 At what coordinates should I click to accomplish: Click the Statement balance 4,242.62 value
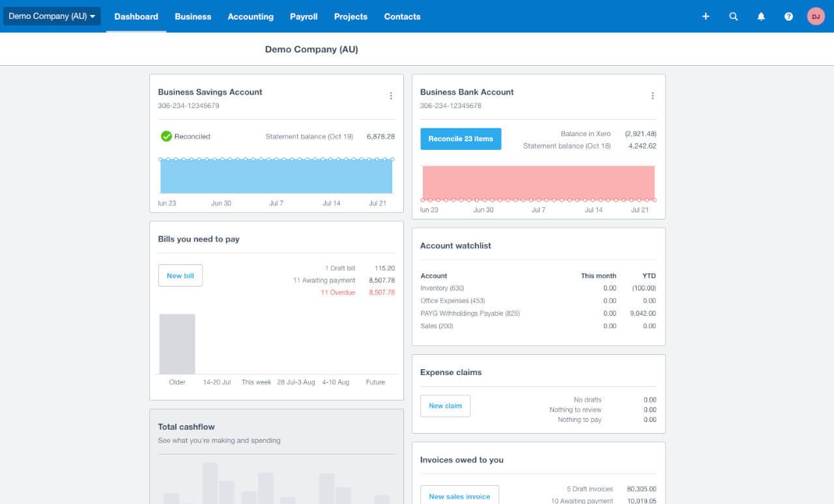tap(642, 146)
